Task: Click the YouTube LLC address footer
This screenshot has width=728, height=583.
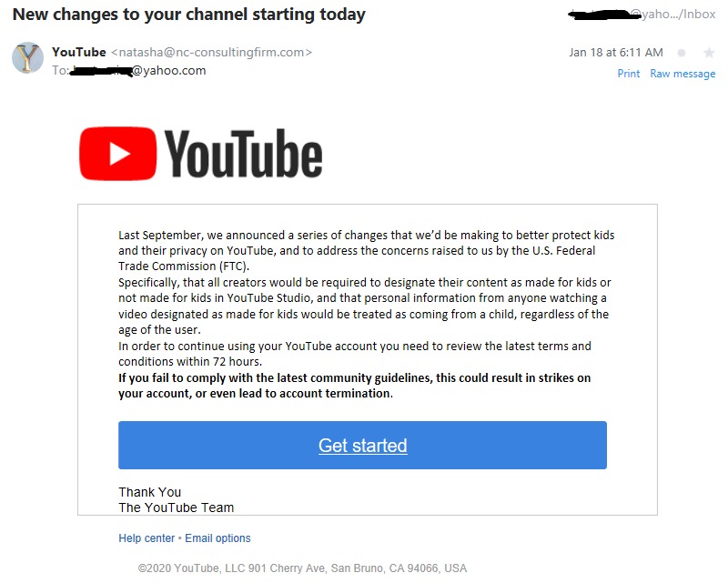Action: tap(302, 568)
